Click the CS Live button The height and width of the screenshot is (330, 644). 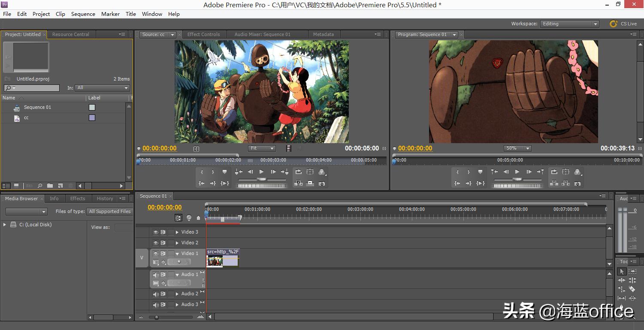(x=623, y=24)
